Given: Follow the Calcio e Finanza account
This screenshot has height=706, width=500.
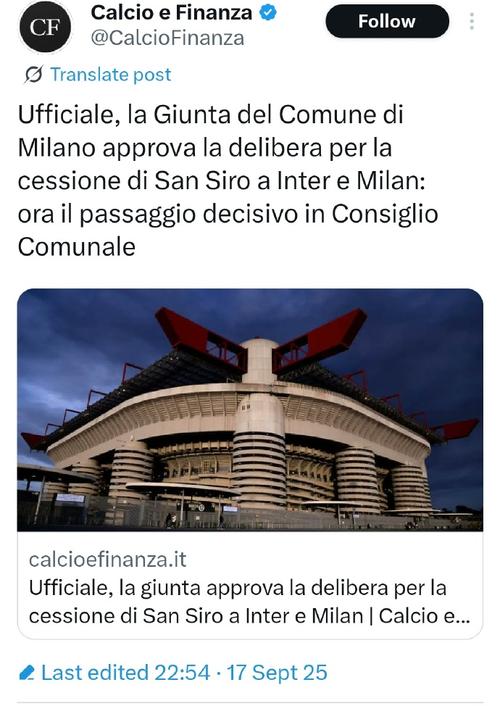Looking at the screenshot, I should click(387, 21).
